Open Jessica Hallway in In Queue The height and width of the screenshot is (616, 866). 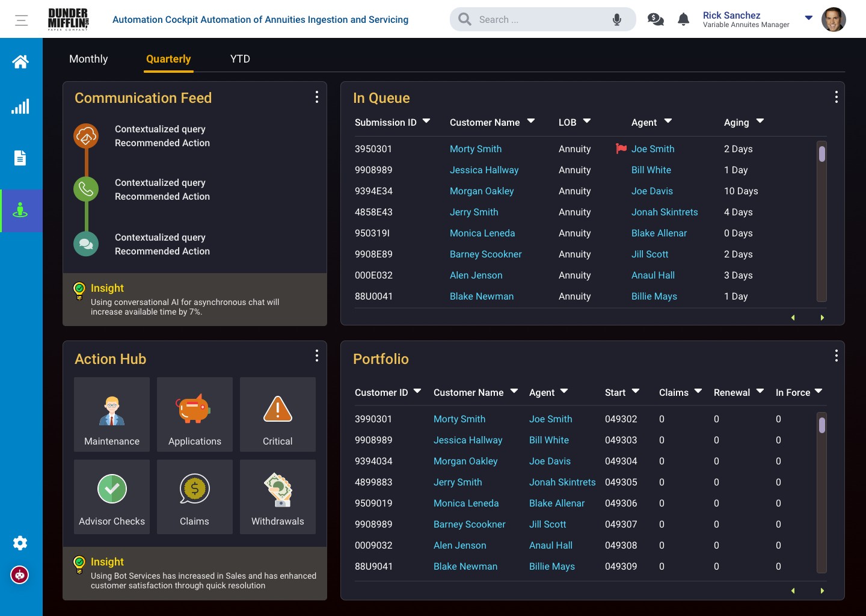tap(484, 170)
